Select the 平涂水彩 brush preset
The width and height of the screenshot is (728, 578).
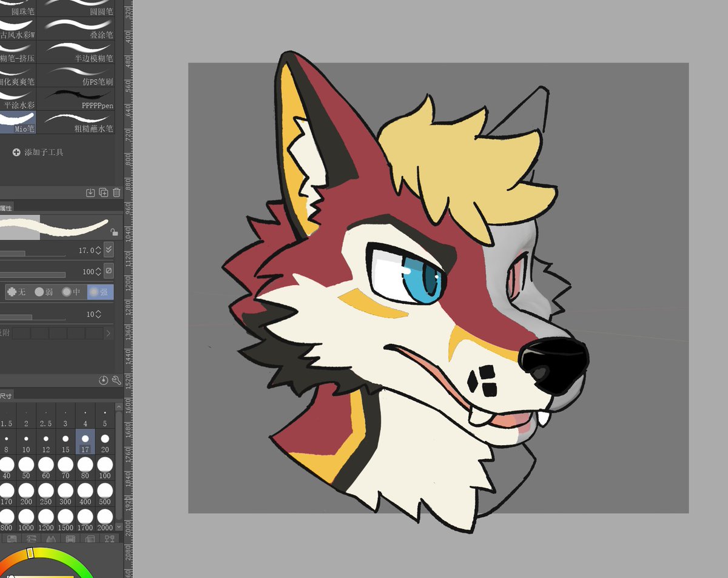click(x=18, y=98)
